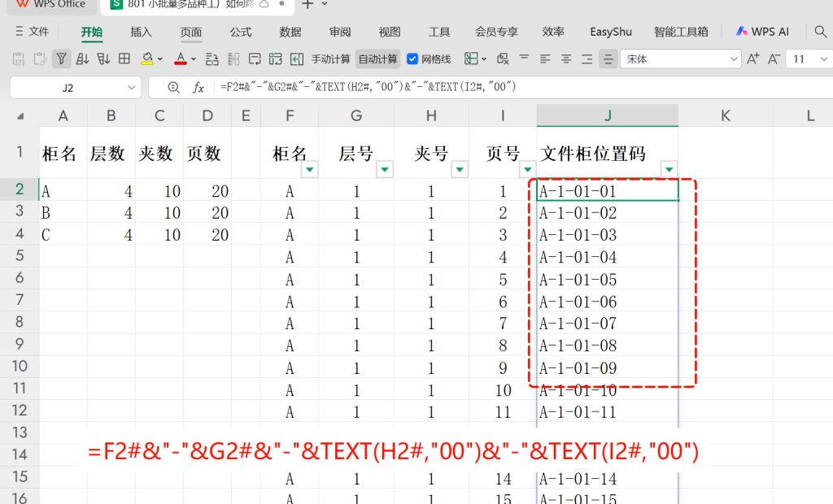Click the greyed split columns icon

233,59
